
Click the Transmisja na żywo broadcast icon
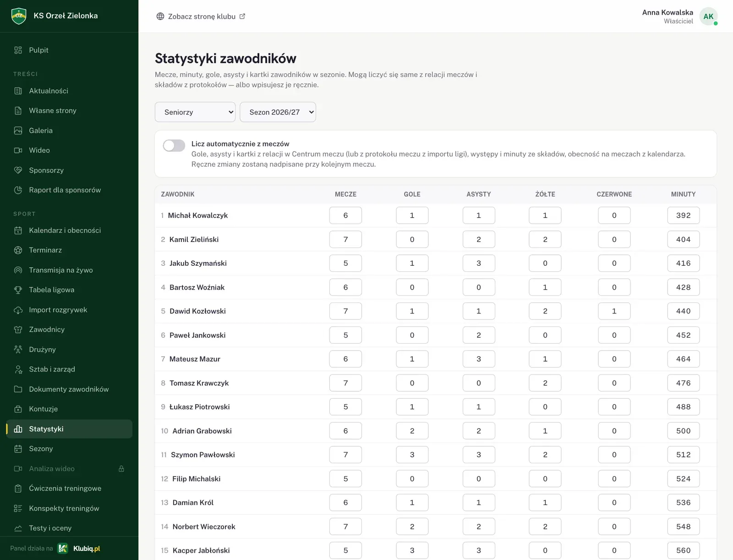(x=18, y=270)
